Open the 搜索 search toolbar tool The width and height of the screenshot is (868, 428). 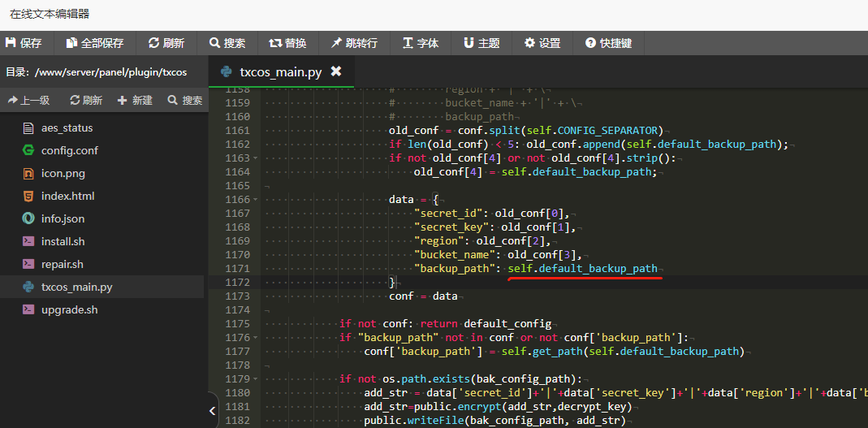pyautogui.click(x=227, y=43)
